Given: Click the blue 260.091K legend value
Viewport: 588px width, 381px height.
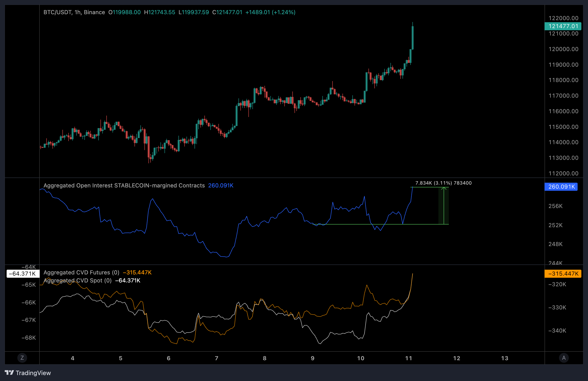Looking at the screenshot, I should click(220, 186).
